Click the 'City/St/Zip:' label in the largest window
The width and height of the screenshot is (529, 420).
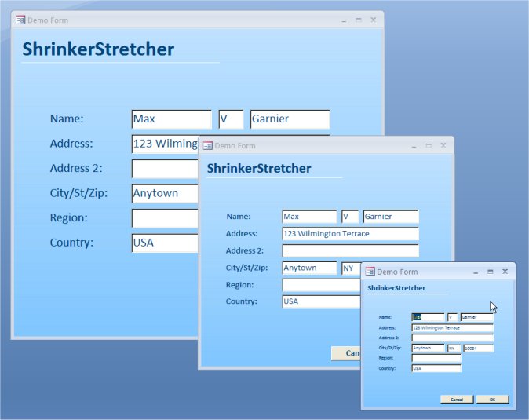click(78, 193)
